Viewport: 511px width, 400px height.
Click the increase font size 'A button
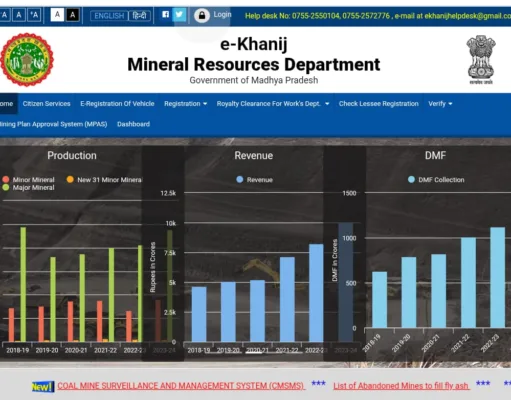point(34,15)
